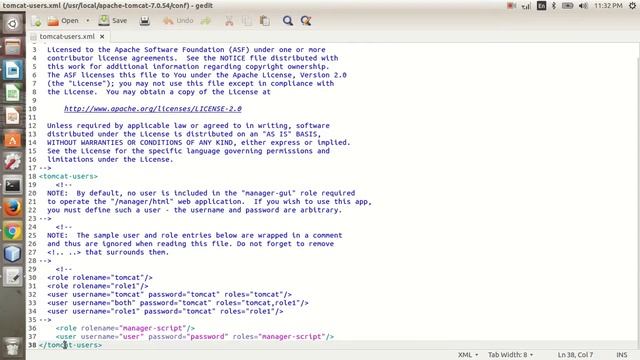Save the tomcat-users.xml file
Image resolution: width=640 pixels, height=360 pixels.
113,21
